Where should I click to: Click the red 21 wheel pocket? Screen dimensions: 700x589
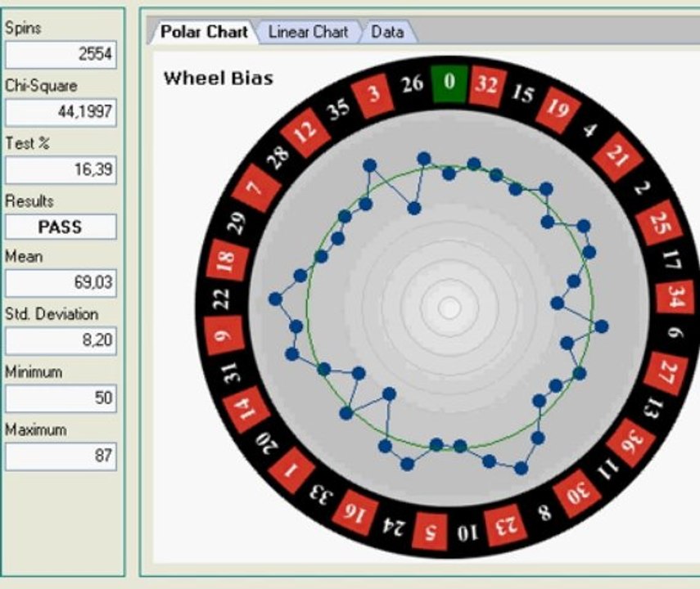pos(618,156)
